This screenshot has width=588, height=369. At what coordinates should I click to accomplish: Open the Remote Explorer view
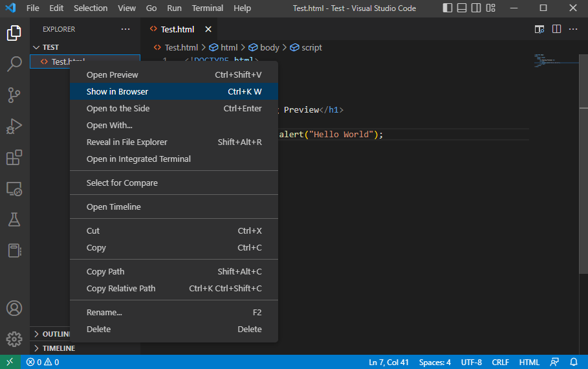pos(14,188)
